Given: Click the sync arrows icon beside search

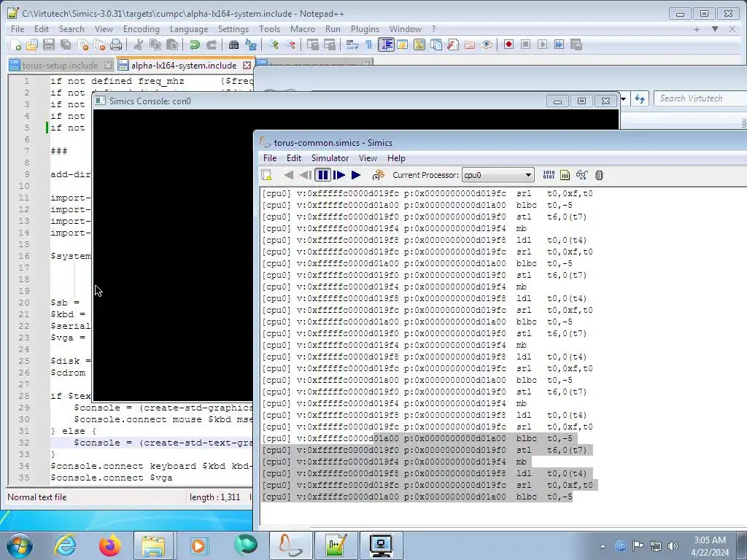Looking at the screenshot, I should pyautogui.click(x=639, y=99).
